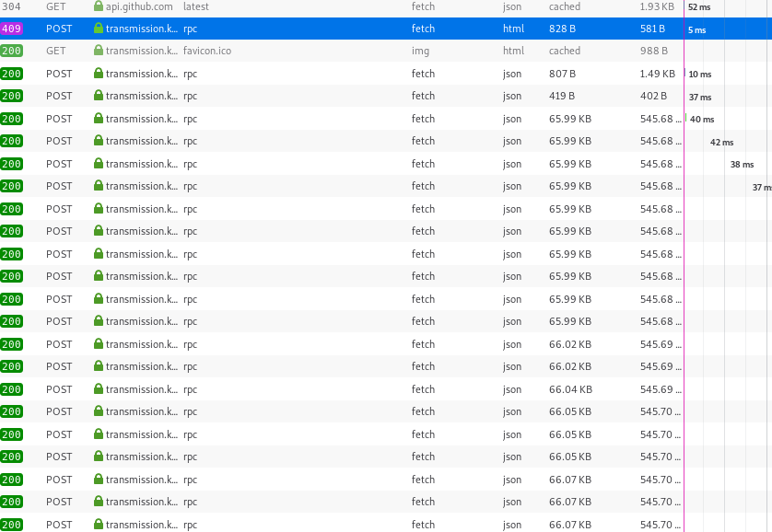Click POST method in the 807 B row
This screenshot has width=772, height=532.
(x=59, y=74)
